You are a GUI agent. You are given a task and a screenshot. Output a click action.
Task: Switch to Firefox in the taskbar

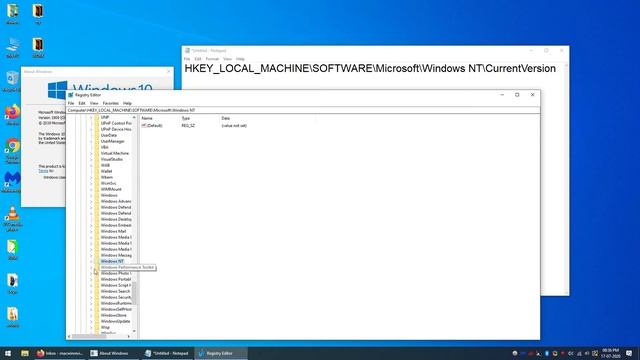point(60,353)
